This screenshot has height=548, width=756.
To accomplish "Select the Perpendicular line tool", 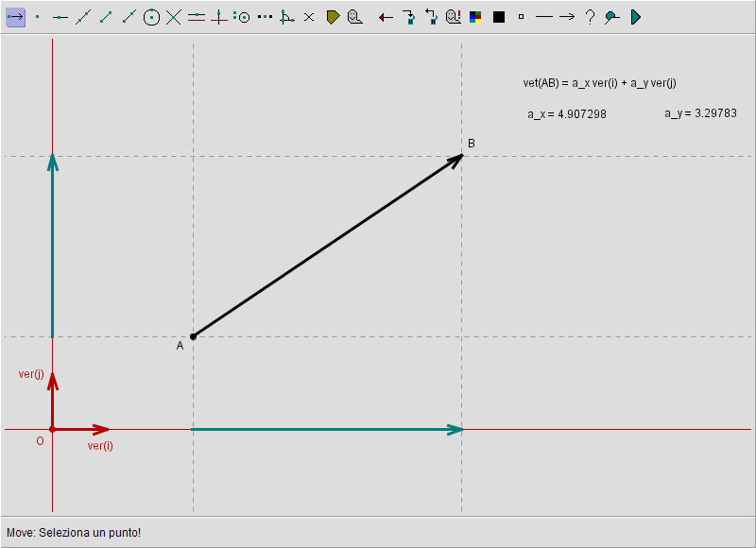I will point(219,17).
